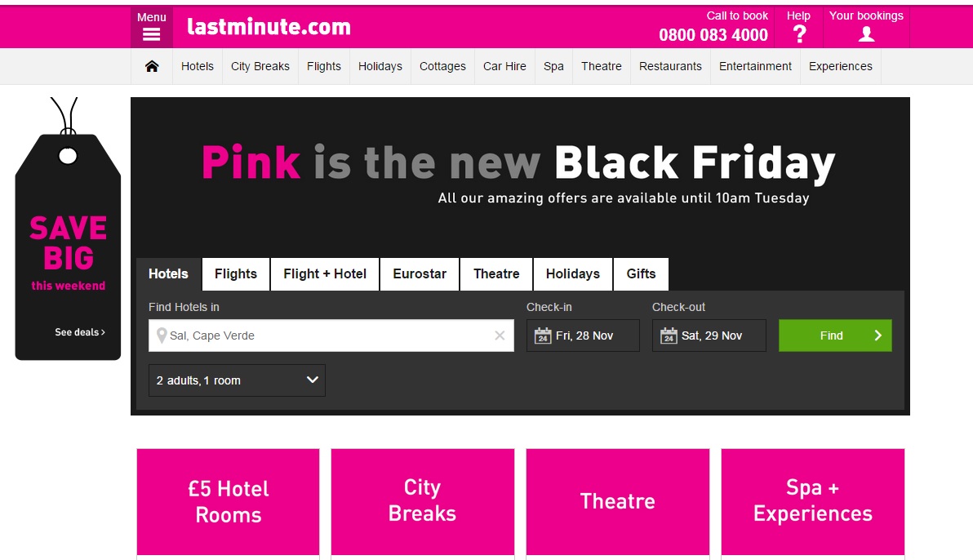Click the Find Hotels in destination field
This screenshot has width=973, height=560.
pyautogui.click(x=331, y=336)
